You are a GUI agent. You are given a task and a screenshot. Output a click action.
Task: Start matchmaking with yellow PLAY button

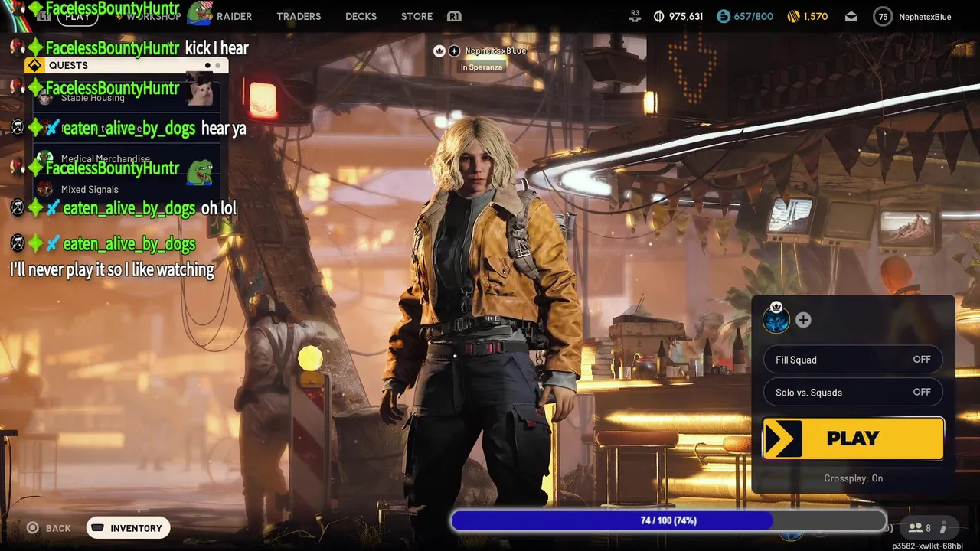tap(853, 439)
